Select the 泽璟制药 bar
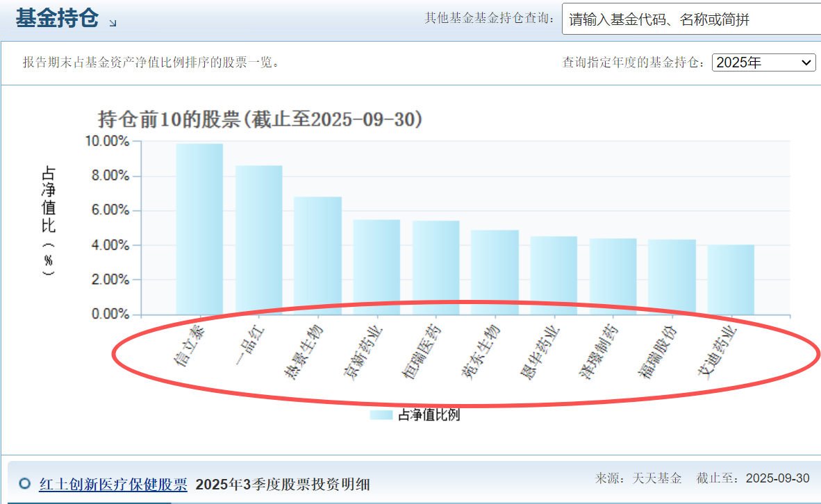 [x=613, y=276]
